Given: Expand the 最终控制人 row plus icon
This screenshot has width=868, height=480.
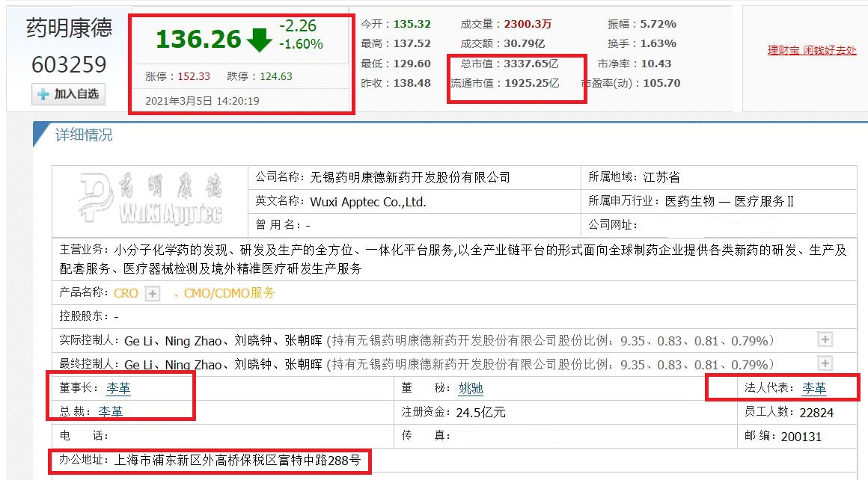Looking at the screenshot, I should point(825,363).
